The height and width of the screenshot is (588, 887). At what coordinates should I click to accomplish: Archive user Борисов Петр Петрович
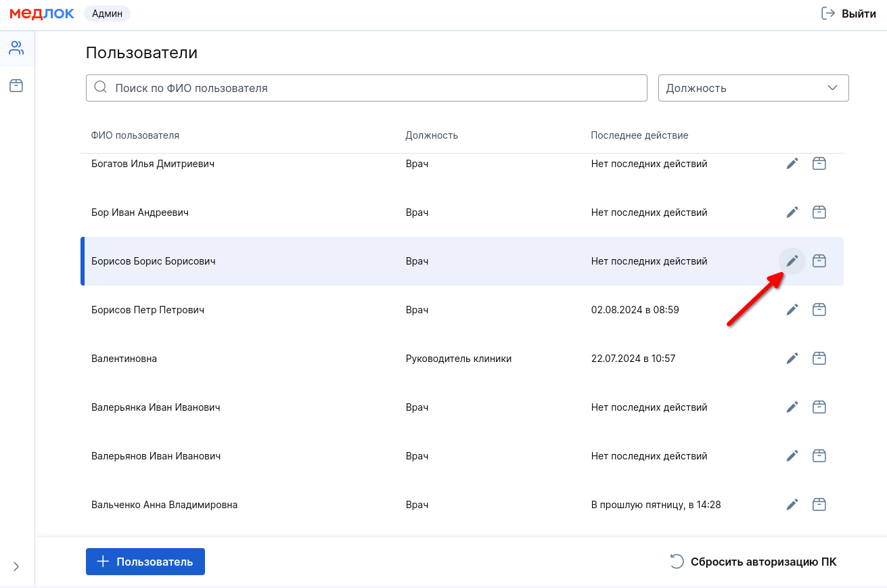pos(819,310)
